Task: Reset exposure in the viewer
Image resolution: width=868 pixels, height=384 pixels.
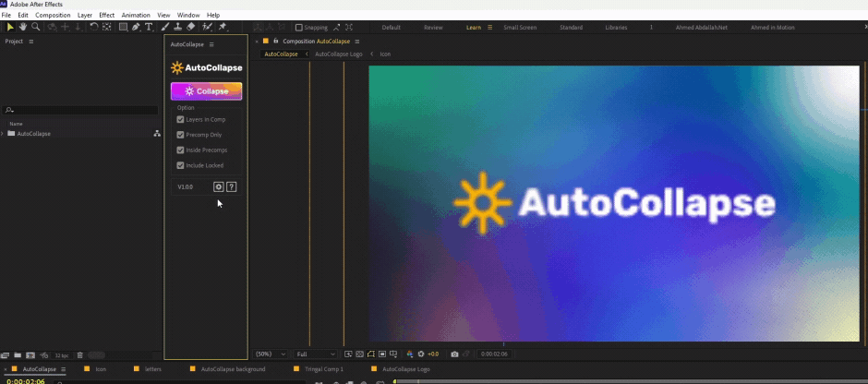Action: (421, 354)
